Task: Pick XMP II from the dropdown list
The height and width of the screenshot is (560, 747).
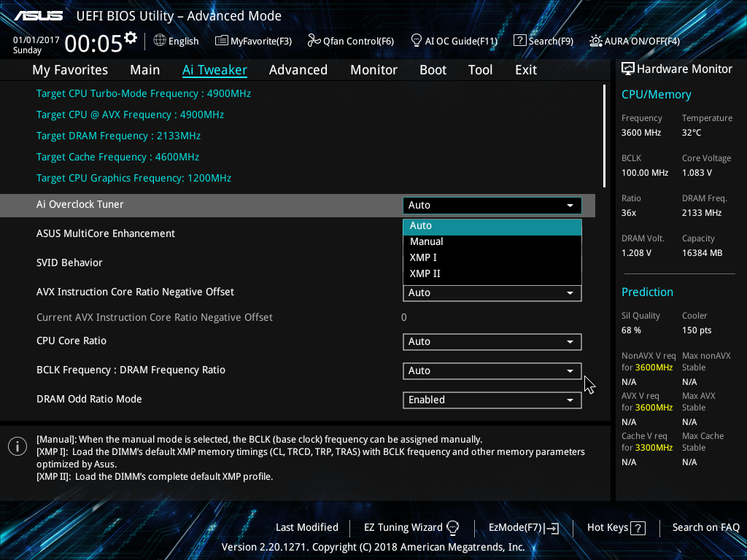Action: coord(492,274)
